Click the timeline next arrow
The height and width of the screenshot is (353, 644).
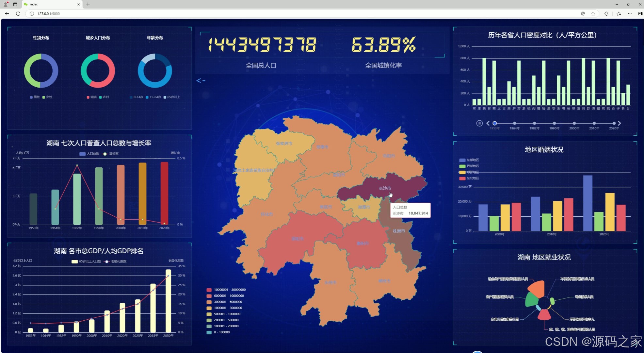[x=620, y=123]
